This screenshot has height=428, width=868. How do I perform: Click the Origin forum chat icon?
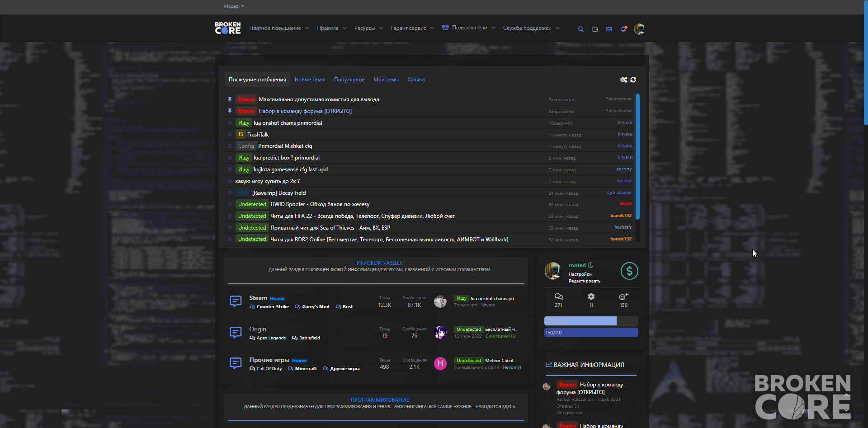click(236, 333)
